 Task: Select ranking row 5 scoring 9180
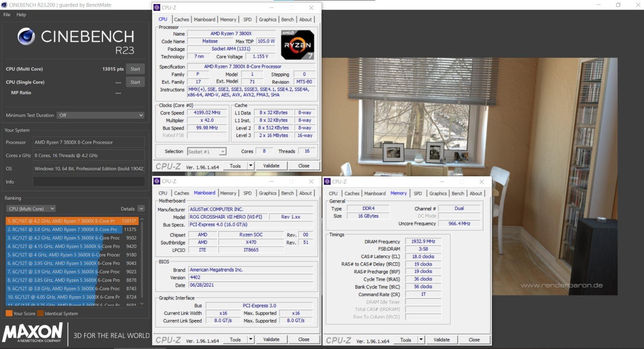pos(72,255)
